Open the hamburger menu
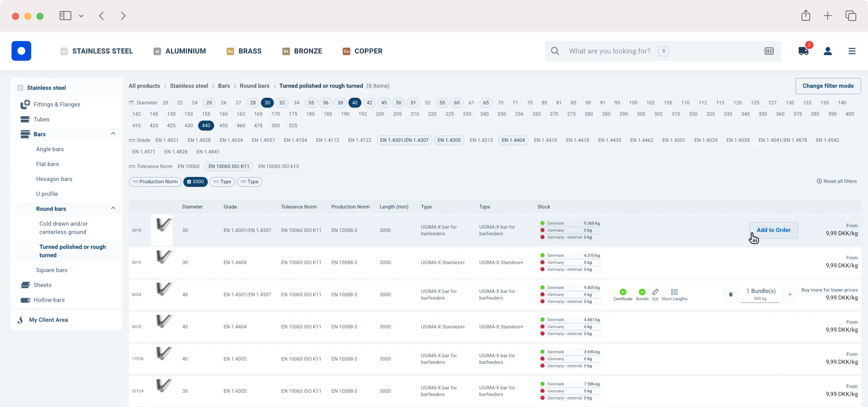The image size is (868, 407). pos(852,51)
